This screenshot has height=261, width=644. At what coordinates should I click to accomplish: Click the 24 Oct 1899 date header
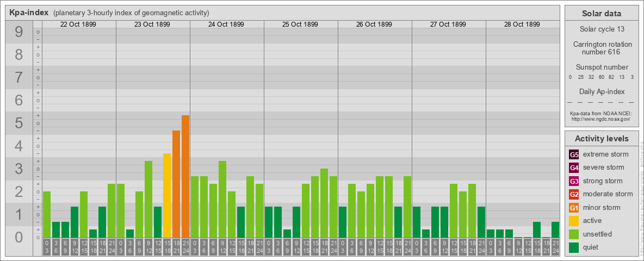pyautogui.click(x=226, y=24)
